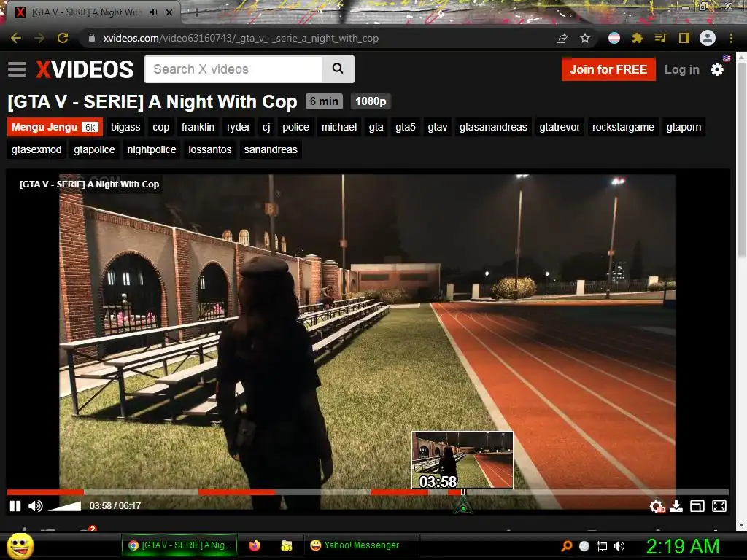This screenshot has width=747, height=560.
Task: Click the site logo in the header
Action: click(85, 69)
